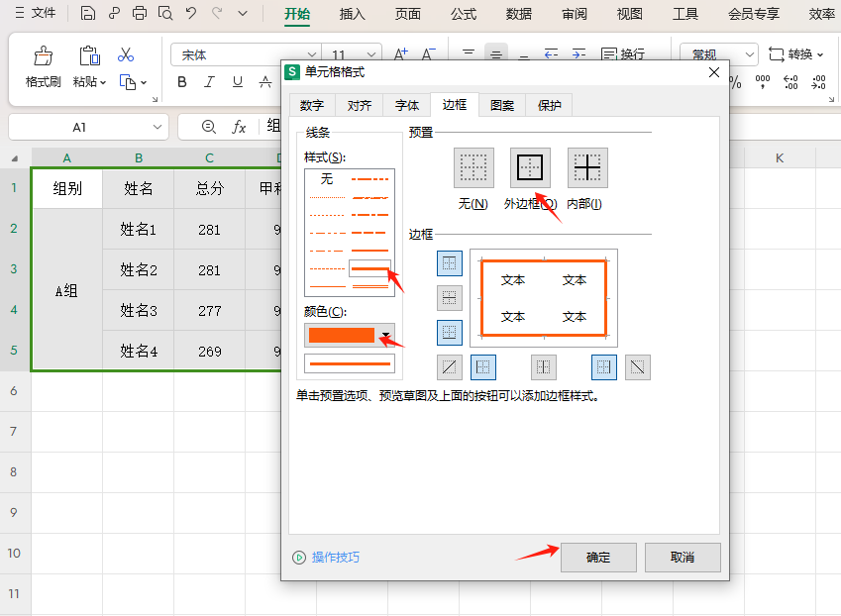Click the Copy icon in ribbon
841x616 pixels.
[x=128, y=82]
